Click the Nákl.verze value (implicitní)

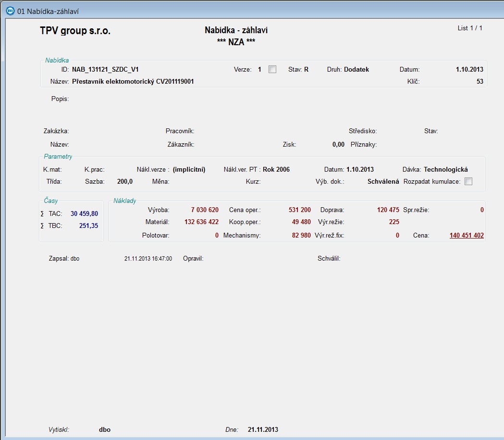pos(189,170)
